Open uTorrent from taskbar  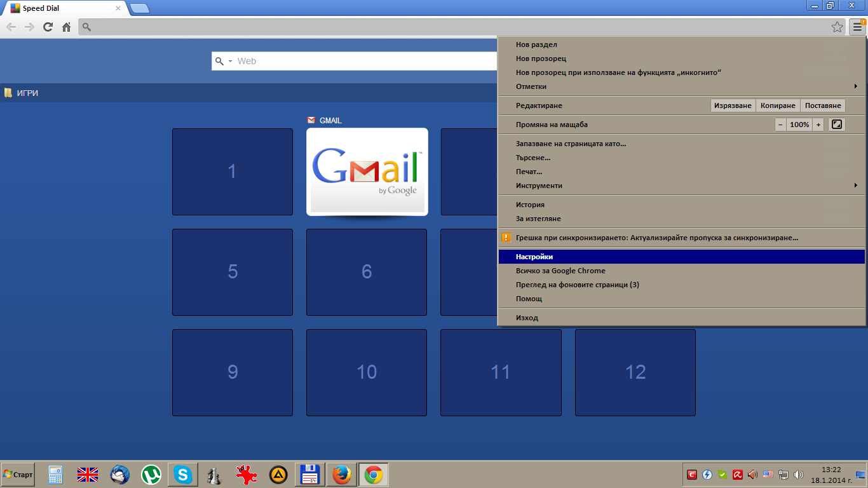coord(151,475)
